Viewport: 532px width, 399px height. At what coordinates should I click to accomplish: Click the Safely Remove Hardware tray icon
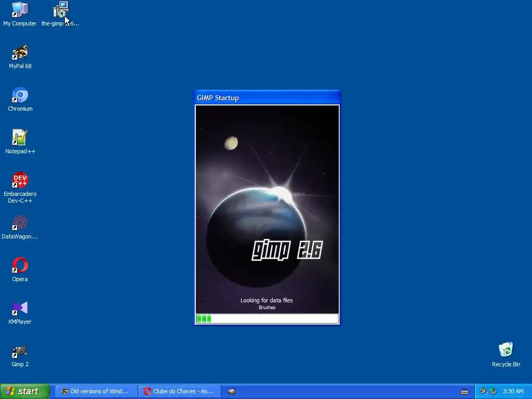coord(494,391)
